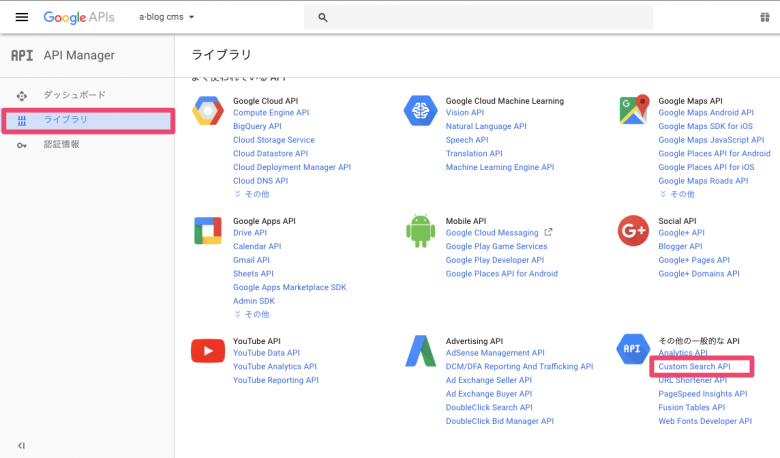Click the Google Apps API icon

(x=208, y=230)
